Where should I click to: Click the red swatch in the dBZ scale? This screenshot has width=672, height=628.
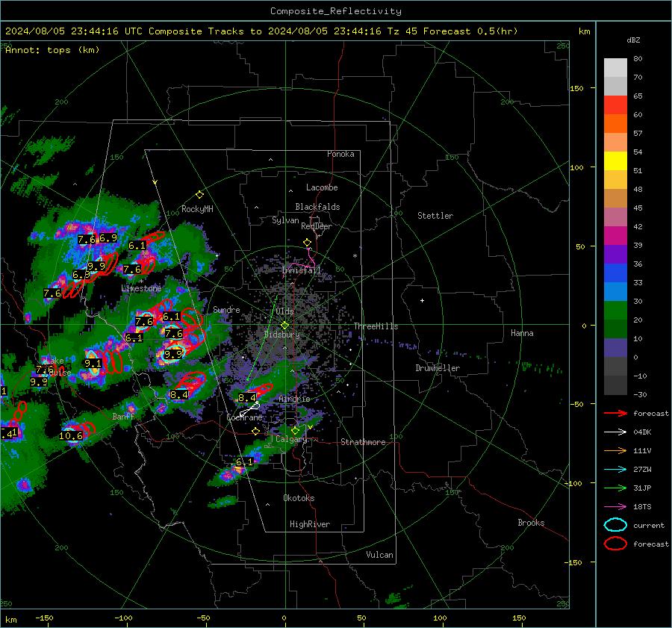click(x=615, y=105)
